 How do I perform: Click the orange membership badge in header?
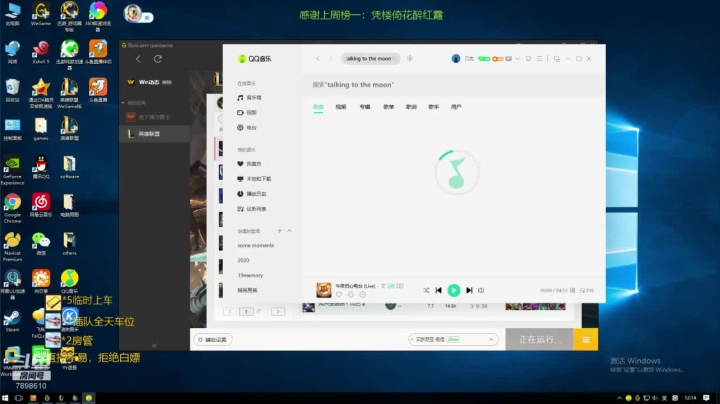point(498,59)
